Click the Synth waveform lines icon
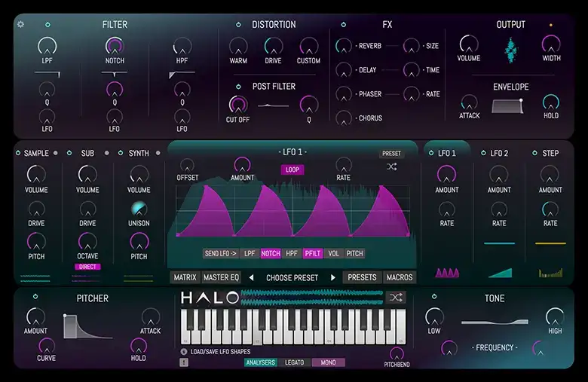Viewport: 588px width, 382px height. (x=138, y=278)
